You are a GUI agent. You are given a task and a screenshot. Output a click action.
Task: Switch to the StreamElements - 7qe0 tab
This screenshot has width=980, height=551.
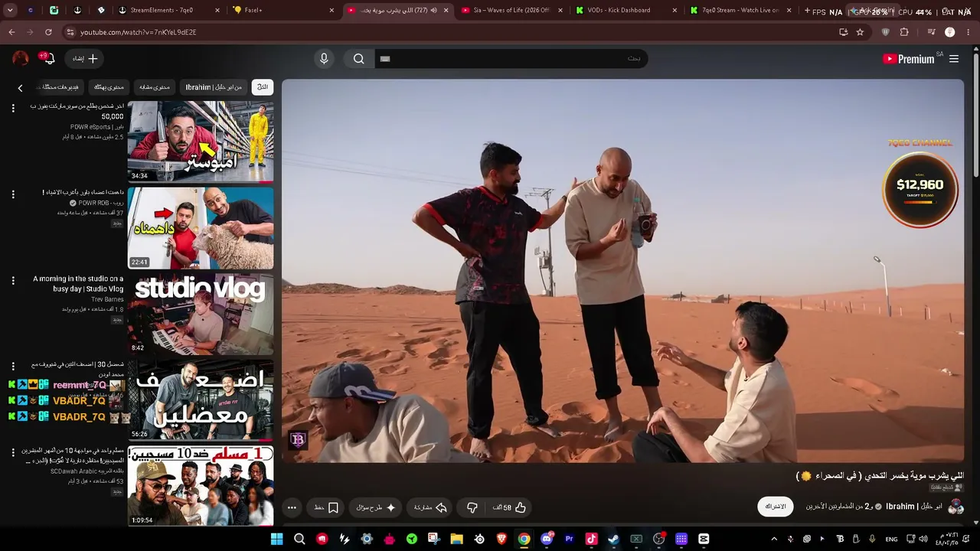click(x=168, y=10)
